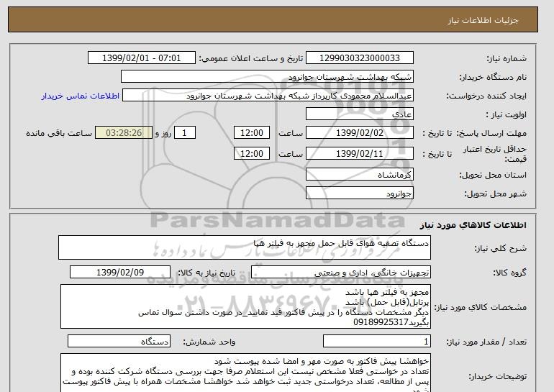Click the public announcement date field 1399/02/01 - 07:01
The height and width of the screenshot is (392, 554).
click(141, 58)
